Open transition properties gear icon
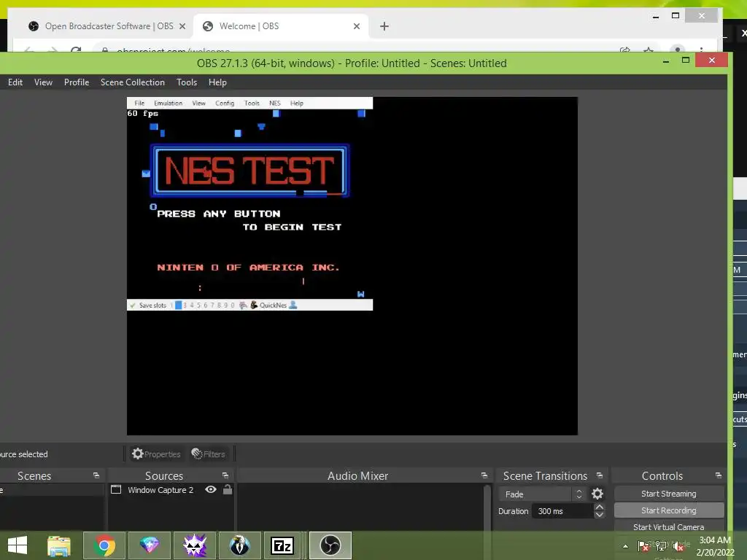747x560 pixels. click(x=597, y=494)
